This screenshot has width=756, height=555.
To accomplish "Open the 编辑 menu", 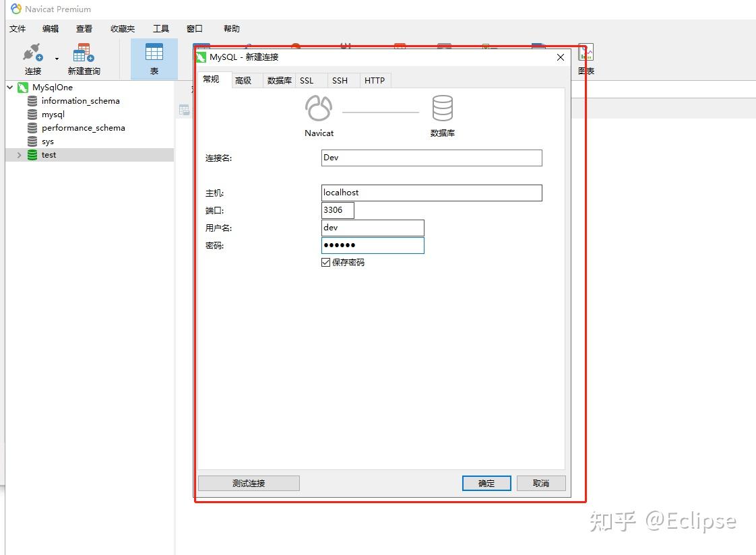I will [51, 29].
